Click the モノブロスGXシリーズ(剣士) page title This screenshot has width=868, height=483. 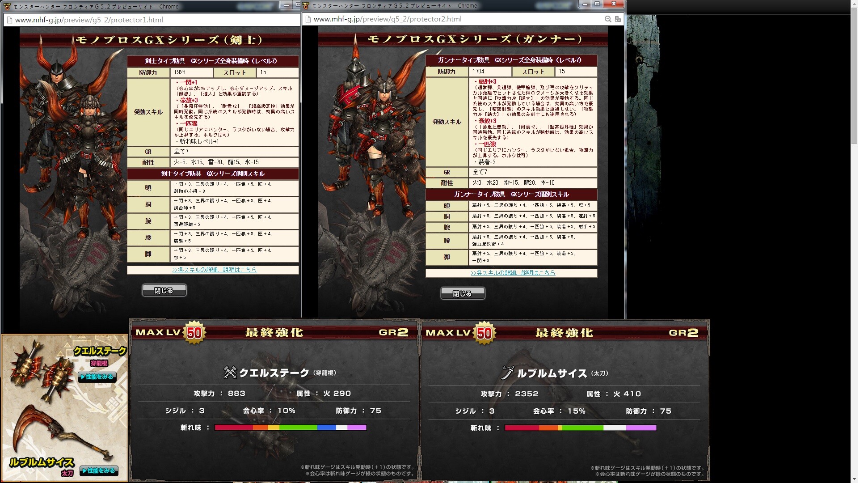click(x=169, y=40)
